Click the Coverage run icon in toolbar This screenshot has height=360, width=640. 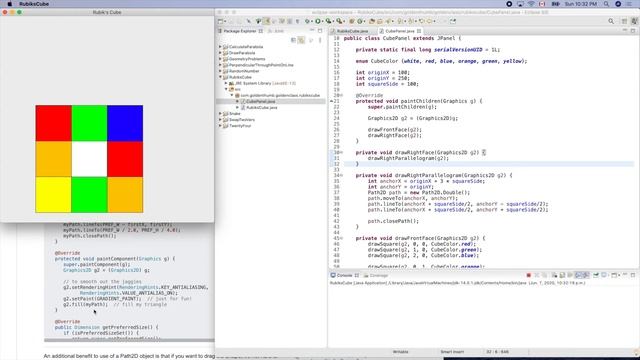(328, 21)
